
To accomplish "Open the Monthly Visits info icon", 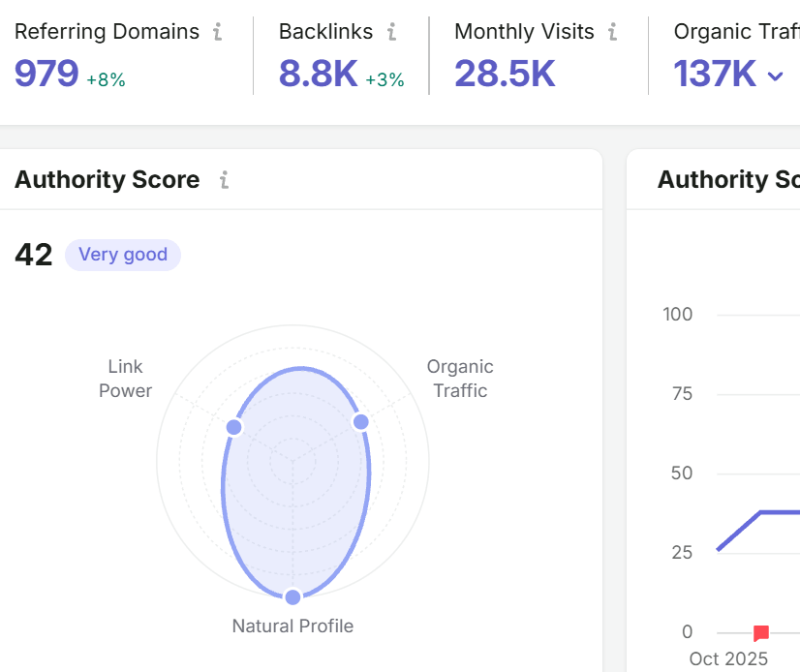I will (613, 32).
